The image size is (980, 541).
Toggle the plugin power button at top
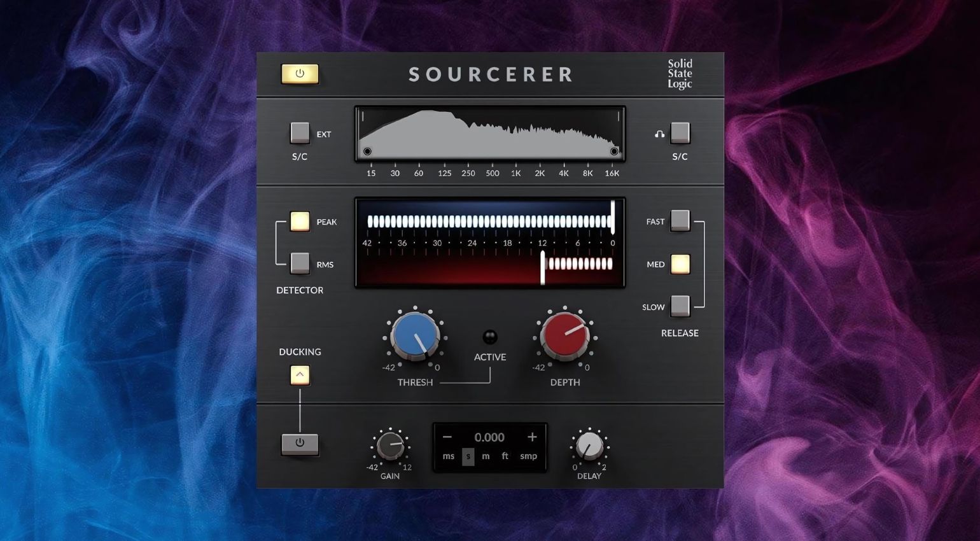300,74
